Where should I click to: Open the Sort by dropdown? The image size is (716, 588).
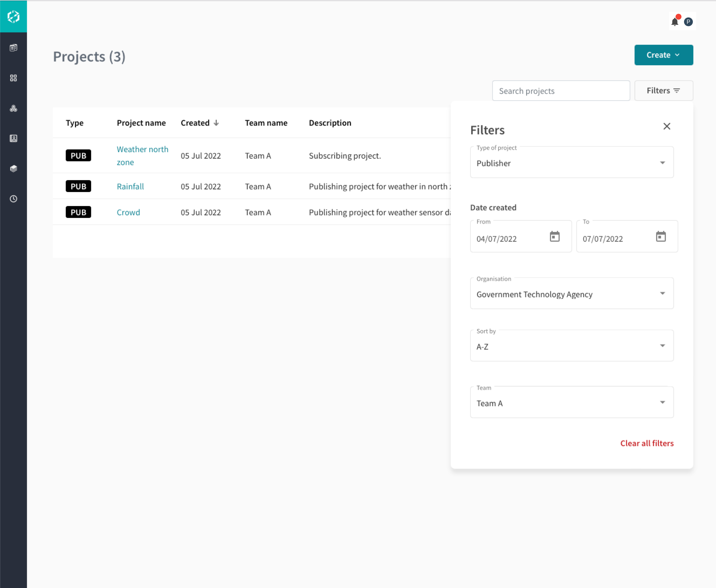pos(572,345)
